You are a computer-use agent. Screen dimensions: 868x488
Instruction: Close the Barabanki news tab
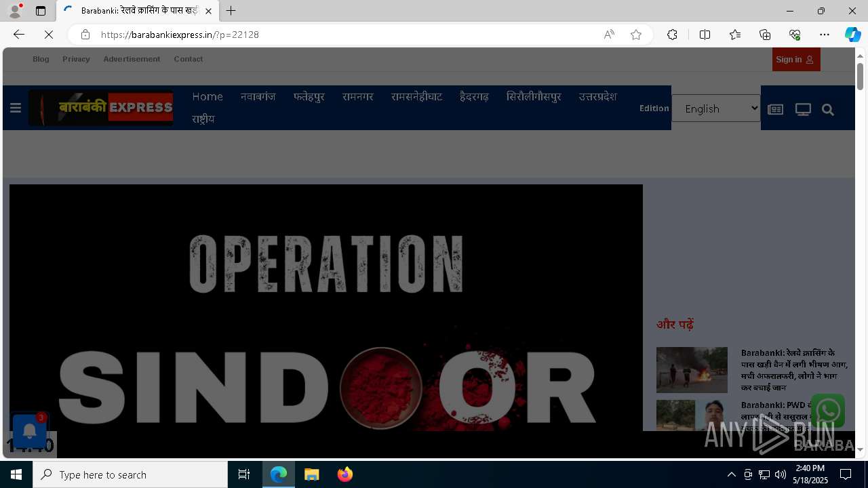pyautogui.click(x=208, y=11)
